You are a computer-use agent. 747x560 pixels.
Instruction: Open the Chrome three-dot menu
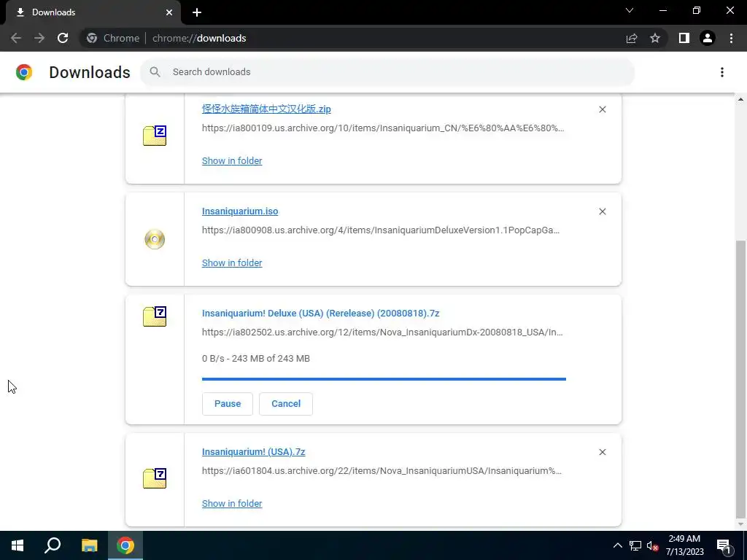(x=731, y=38)
